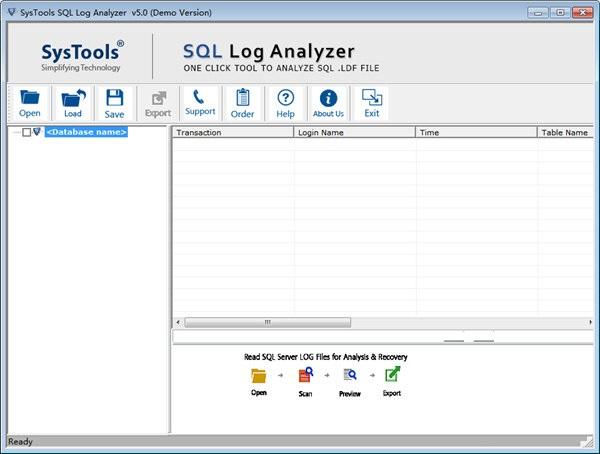Click the Login Name column header
Screen dimensions: 600x454
click(x=354, y=132)
